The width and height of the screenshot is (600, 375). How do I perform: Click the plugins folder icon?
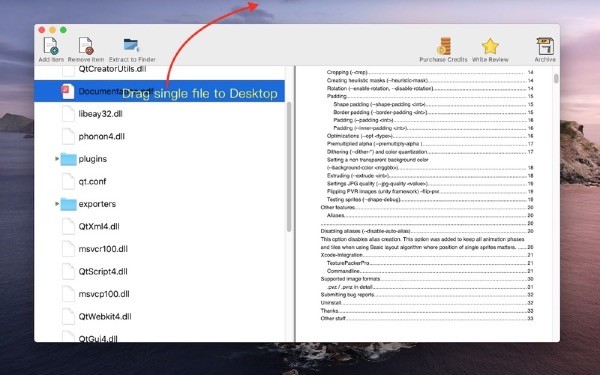[68, 159]
